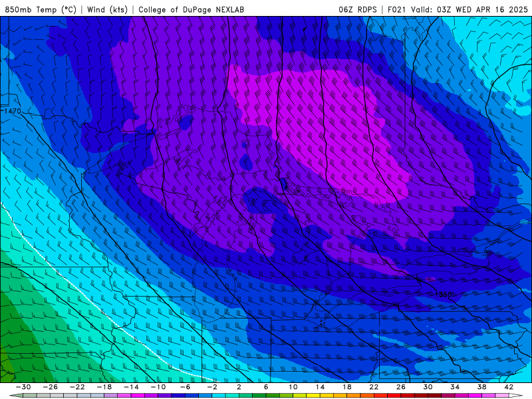532x399 pixels.
Task: Click the '10' color scale label
Action: [293, 387]
